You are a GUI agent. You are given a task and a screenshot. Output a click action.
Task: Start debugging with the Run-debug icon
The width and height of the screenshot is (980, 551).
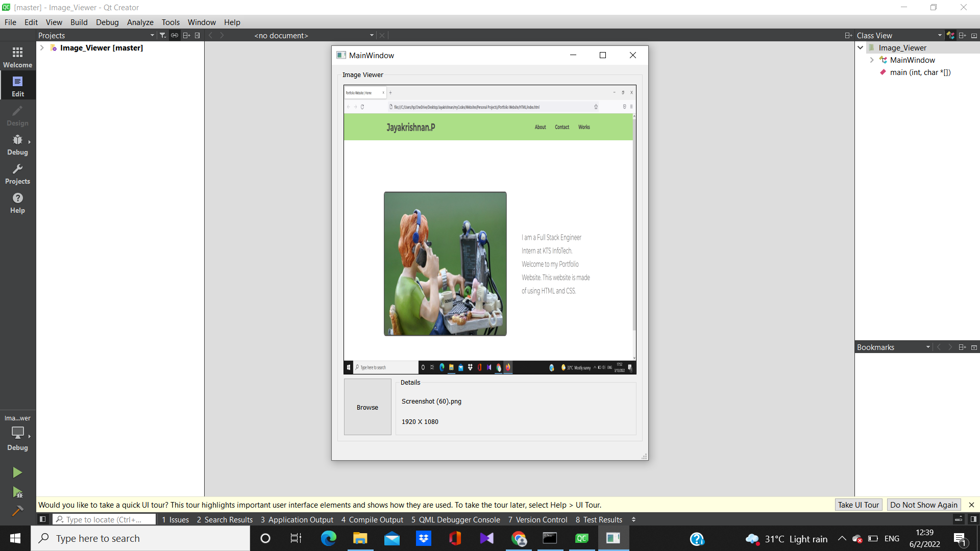point(17,492)
